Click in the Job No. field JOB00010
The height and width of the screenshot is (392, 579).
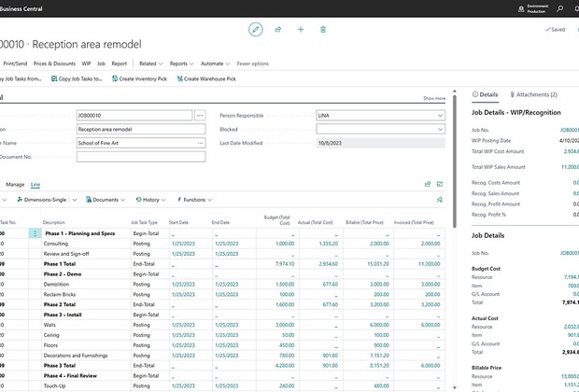coord(134,116)
